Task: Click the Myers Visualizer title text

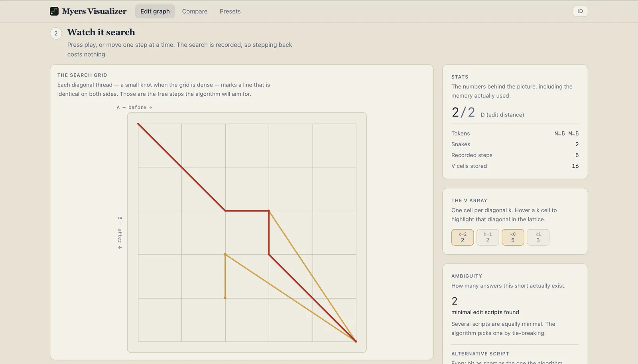Action: [x=94, y=11]
